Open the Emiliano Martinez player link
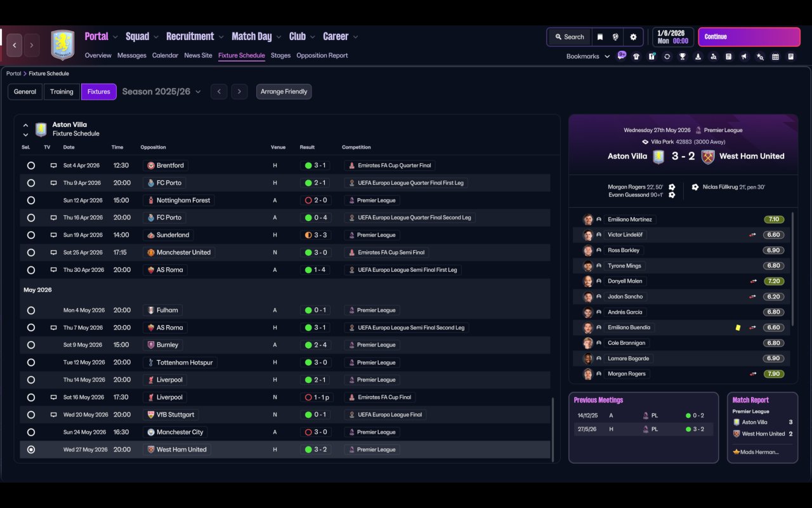The image size is (812, 508). click(630, 220)
